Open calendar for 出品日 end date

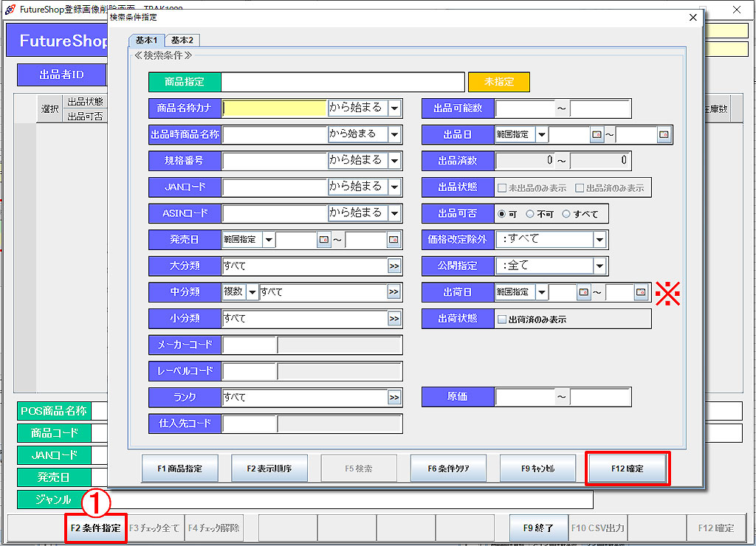click(x=664, y=135)
